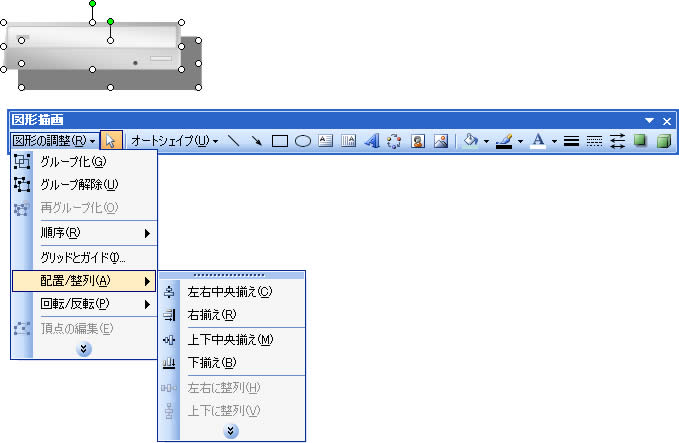Expand the hidden items under 頂点の編集

pyautogui.click(x=84, y=349)
